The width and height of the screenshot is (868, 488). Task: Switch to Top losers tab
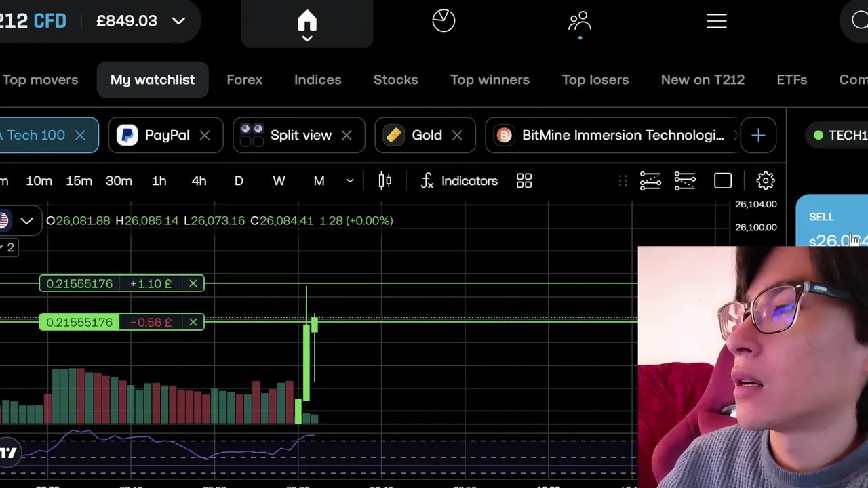click(x=595, y=80)
